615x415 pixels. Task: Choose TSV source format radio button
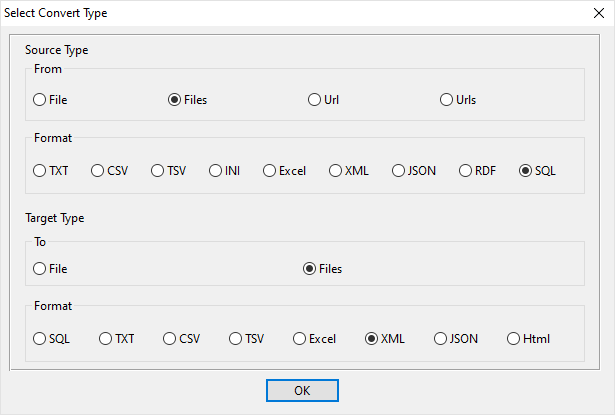158,171
